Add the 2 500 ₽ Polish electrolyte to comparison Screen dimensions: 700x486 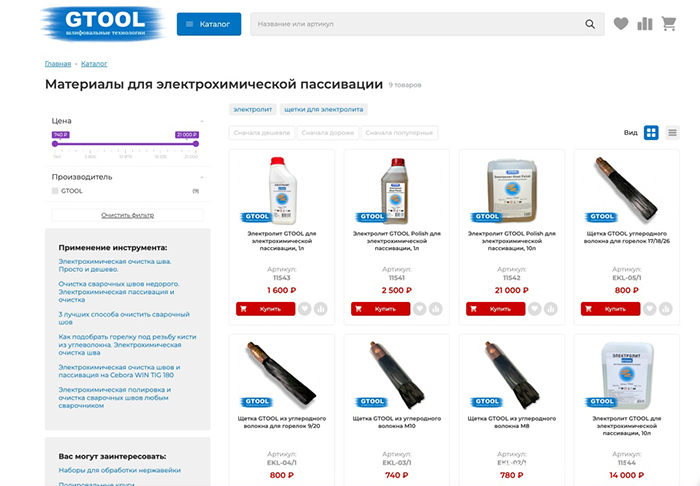(436, 309)
